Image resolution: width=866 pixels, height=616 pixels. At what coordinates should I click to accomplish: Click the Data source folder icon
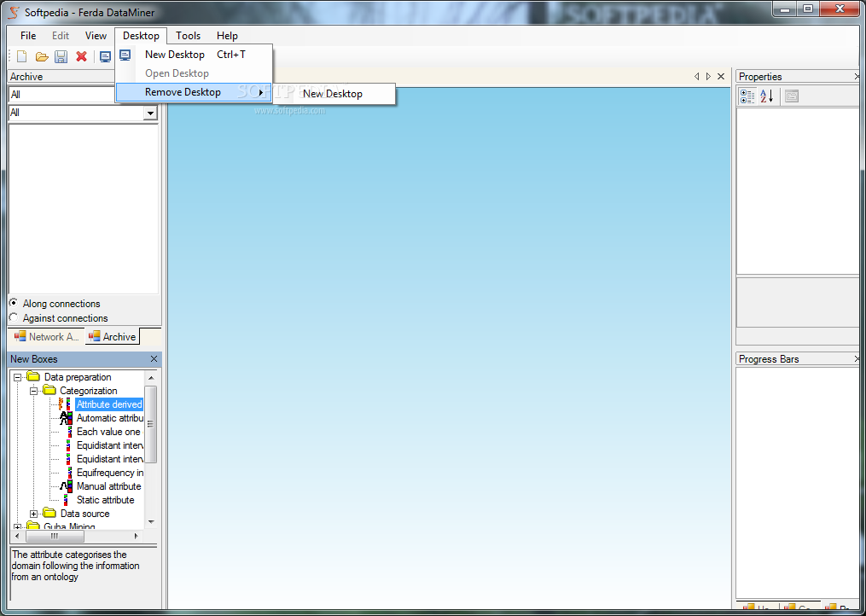[x=49, y=514]
